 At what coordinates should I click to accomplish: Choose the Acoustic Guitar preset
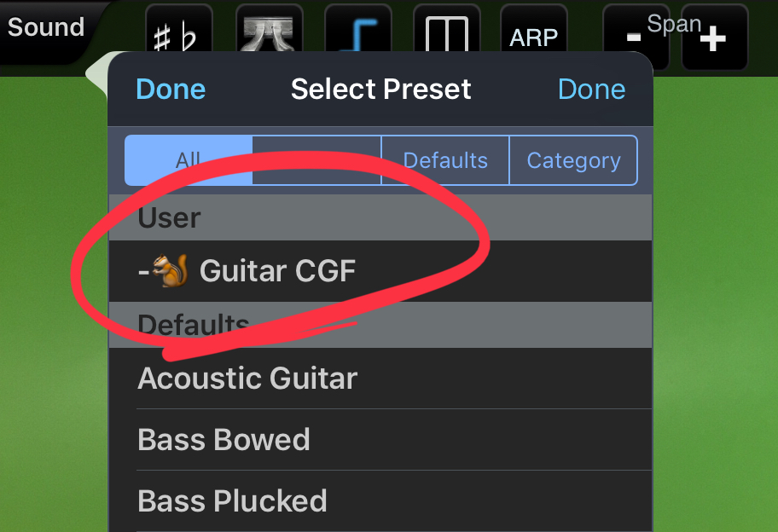(380, 379)
